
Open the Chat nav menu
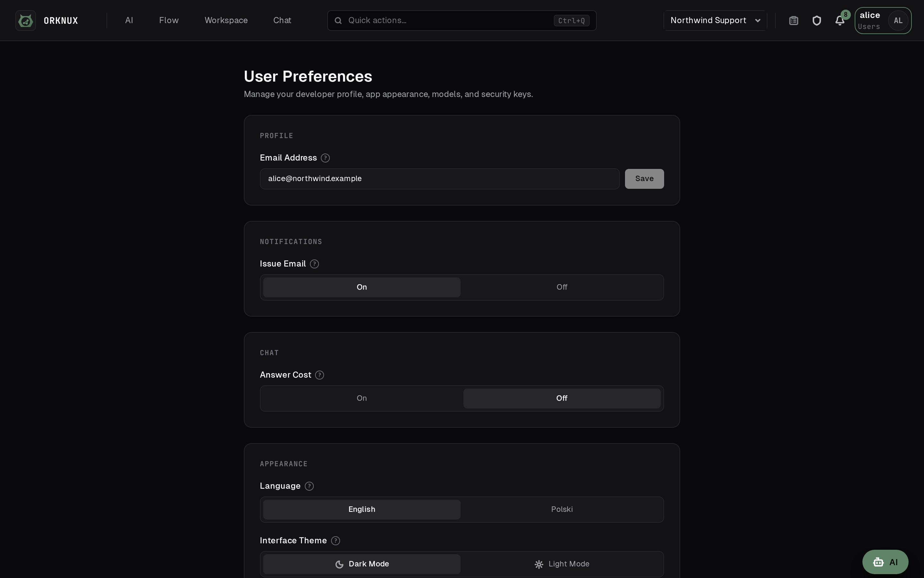pyautogui.click(x=282, y=21)
